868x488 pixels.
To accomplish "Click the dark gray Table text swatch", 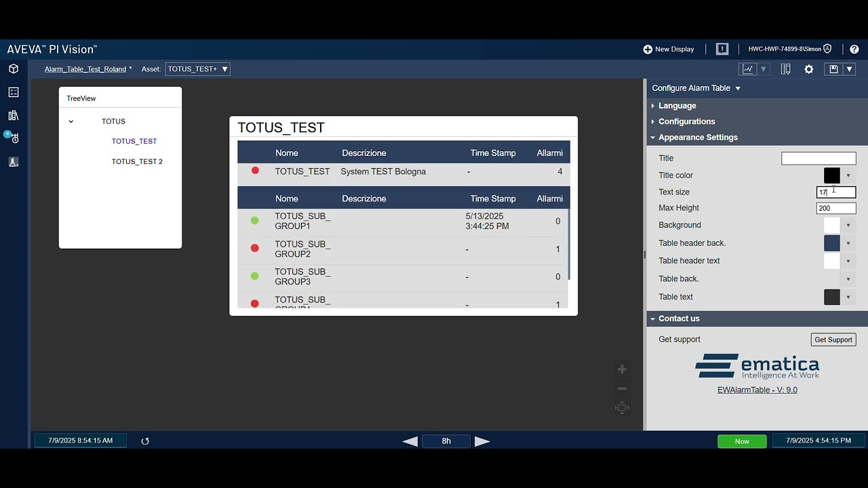I will tap(832, 297).
